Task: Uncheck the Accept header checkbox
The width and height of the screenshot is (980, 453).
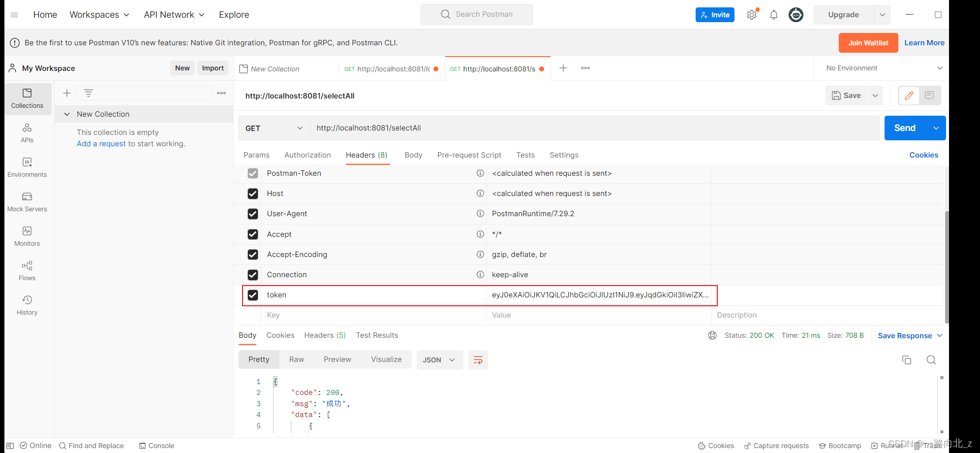Action: 253,234
